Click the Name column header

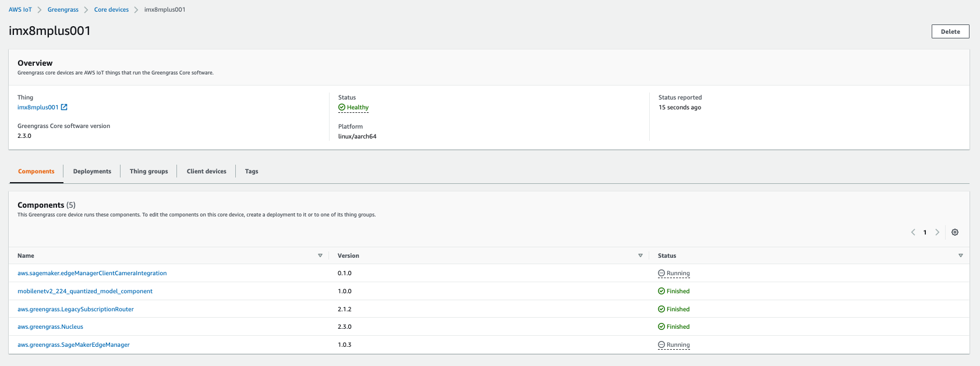(x=26, y=255)
